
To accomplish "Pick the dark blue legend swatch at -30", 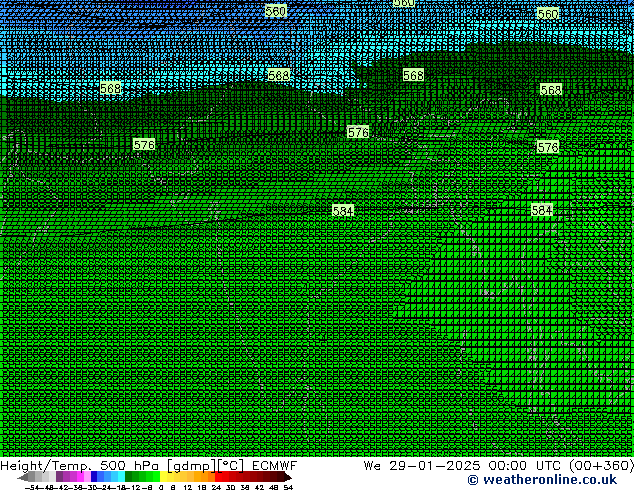I will pyautogui.click(x=94, y=477).
